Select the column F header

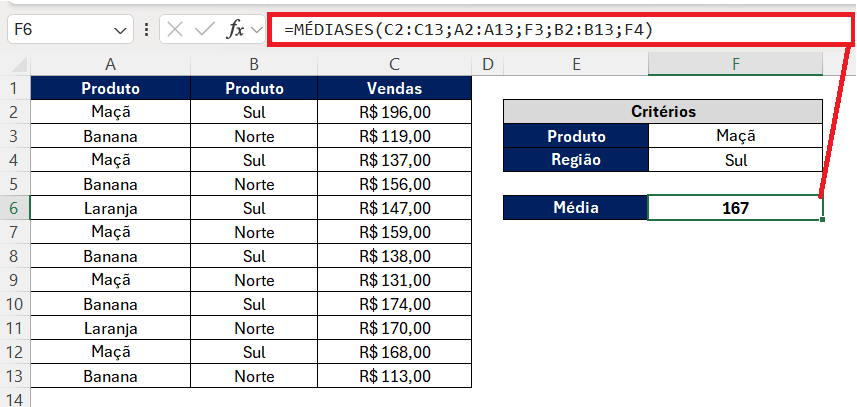click(x=735, y=64)
